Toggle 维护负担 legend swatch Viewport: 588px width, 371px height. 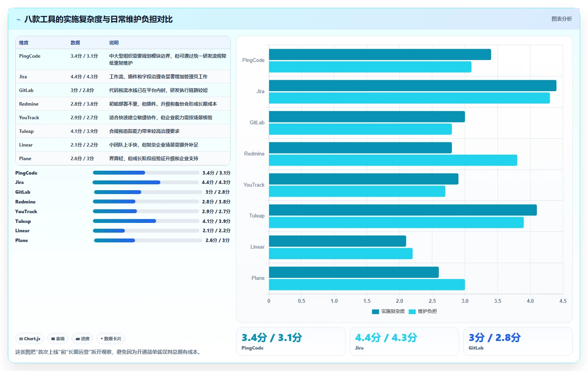point(412,311)
